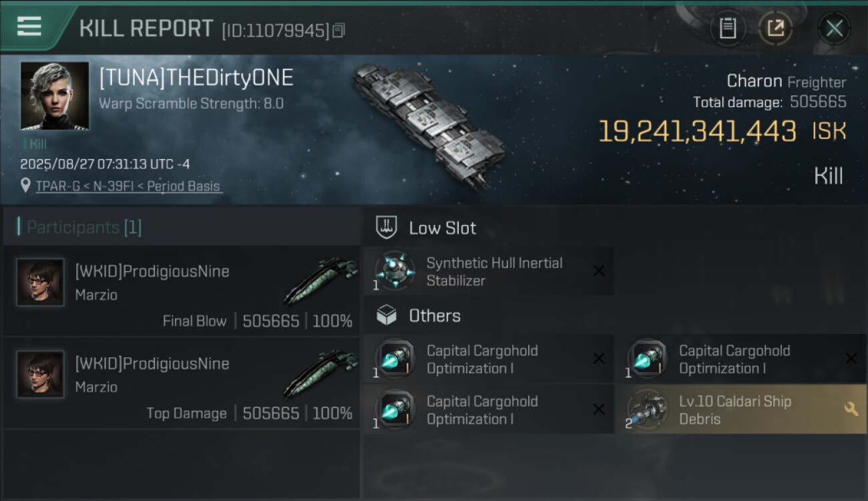Select the Final Blow participant portrait
The width and height of the screenshot is (868, 501).
point(41,283)
